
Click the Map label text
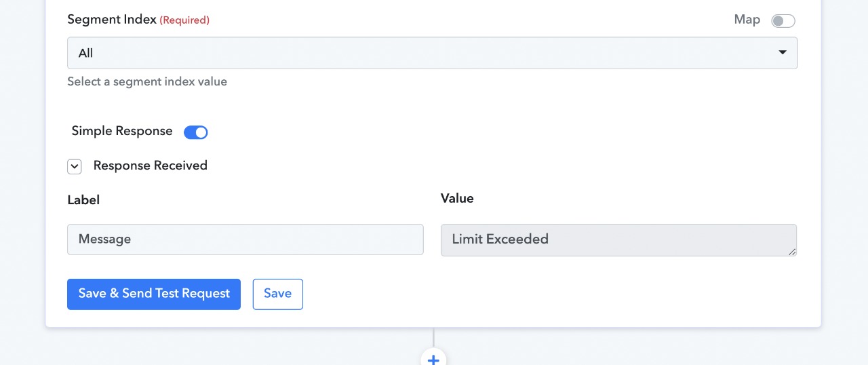click(x=747, y=20)
